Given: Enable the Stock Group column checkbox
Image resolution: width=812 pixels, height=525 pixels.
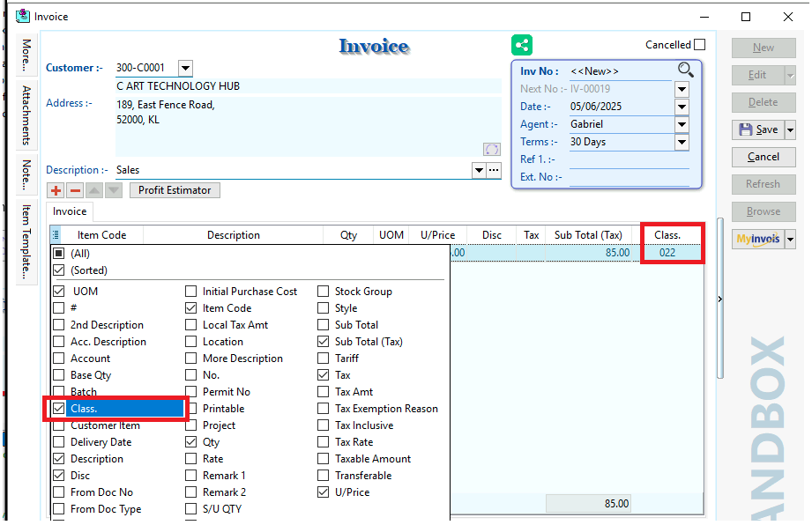Looking at the screenshot, I should pyautogui.click(x=324, y=292).
